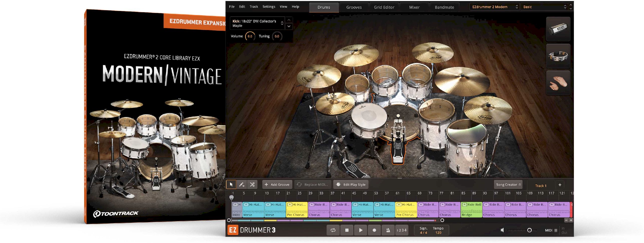Image resolution: width=644 pixels, height=243 pixels.
Task: Toggle the metronome click
Action: pos(388,230)
